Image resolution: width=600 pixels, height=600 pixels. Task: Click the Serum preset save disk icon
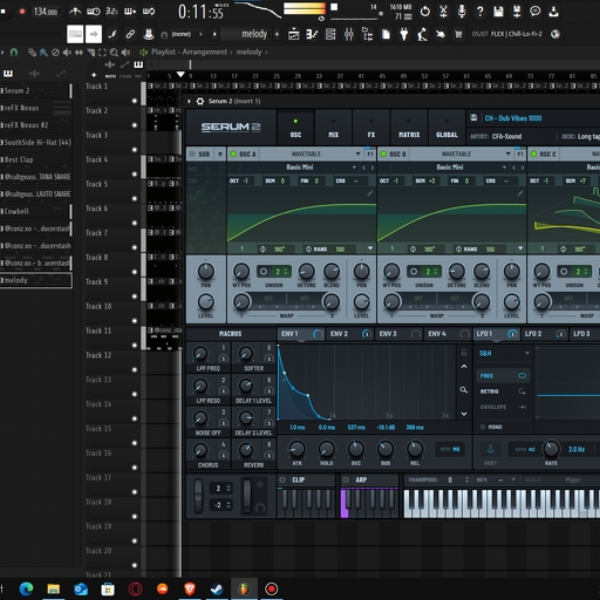473,117
